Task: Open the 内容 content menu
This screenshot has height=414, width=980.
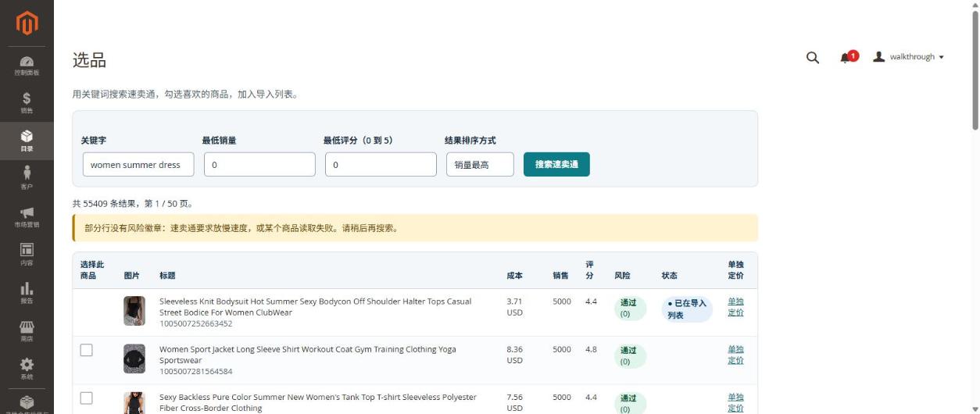Action: (27, 255)
